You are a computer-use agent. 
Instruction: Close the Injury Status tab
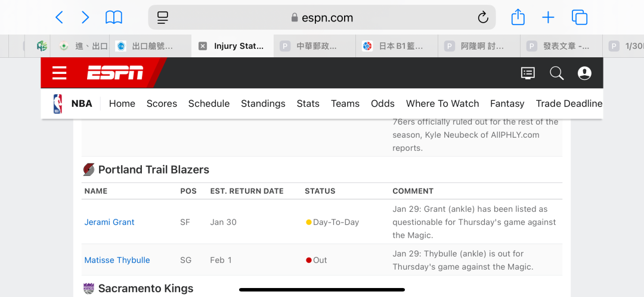coord(203,46)
